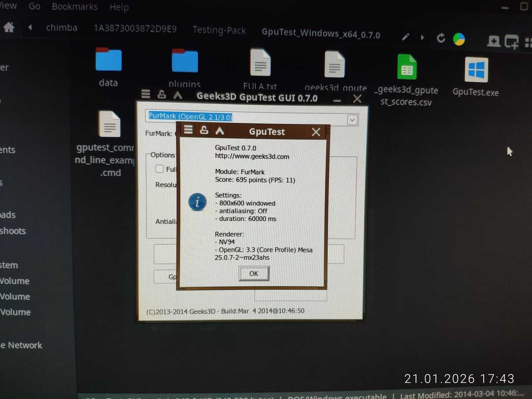Click the colorful circular icon in toolbar

[x=459, y=39]
